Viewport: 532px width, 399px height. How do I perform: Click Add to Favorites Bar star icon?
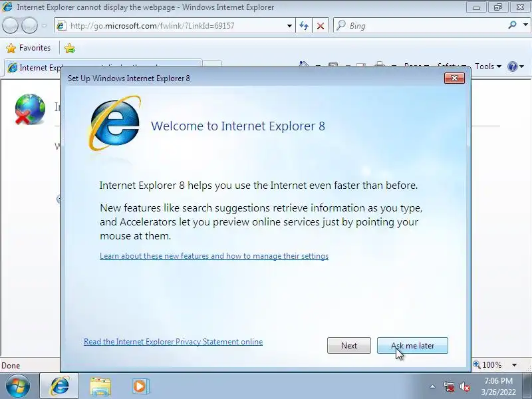pos(70,48)
